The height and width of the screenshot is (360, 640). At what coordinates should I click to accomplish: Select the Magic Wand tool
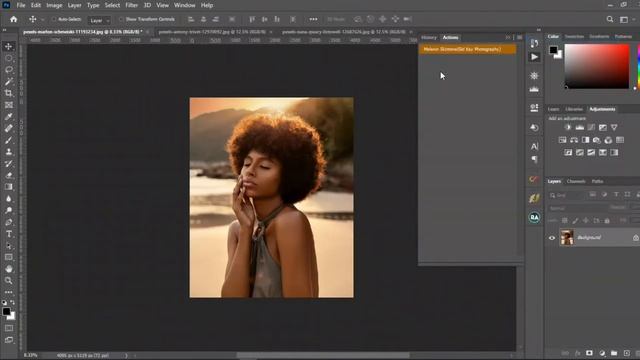pyautogui.click(x=8, y=82)
